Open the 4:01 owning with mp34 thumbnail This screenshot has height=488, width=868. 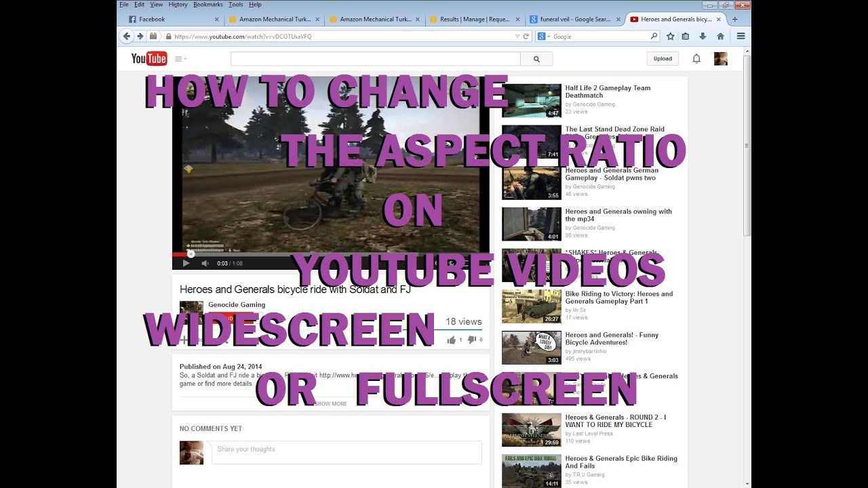point(532,224)
